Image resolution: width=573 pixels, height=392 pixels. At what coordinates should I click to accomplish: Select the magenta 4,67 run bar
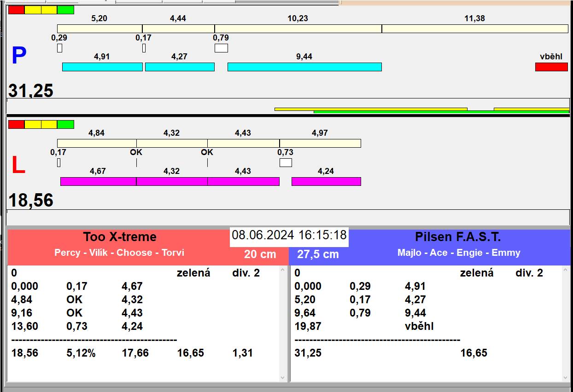tap(98, 181)
